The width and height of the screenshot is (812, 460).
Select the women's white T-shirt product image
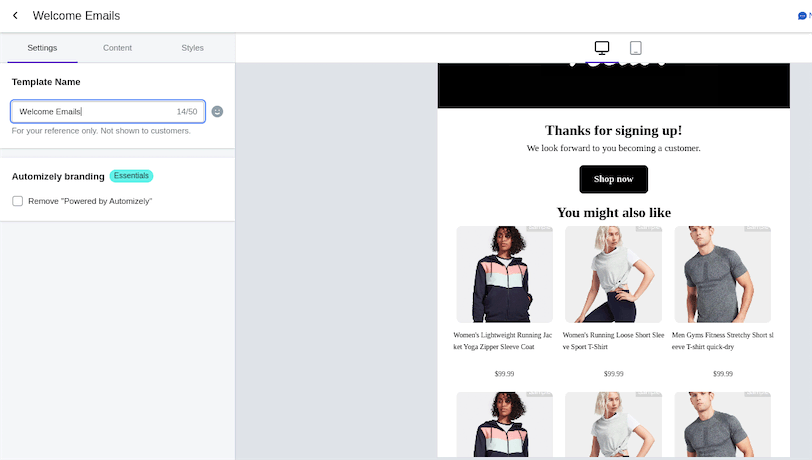(x=613, y=273)
